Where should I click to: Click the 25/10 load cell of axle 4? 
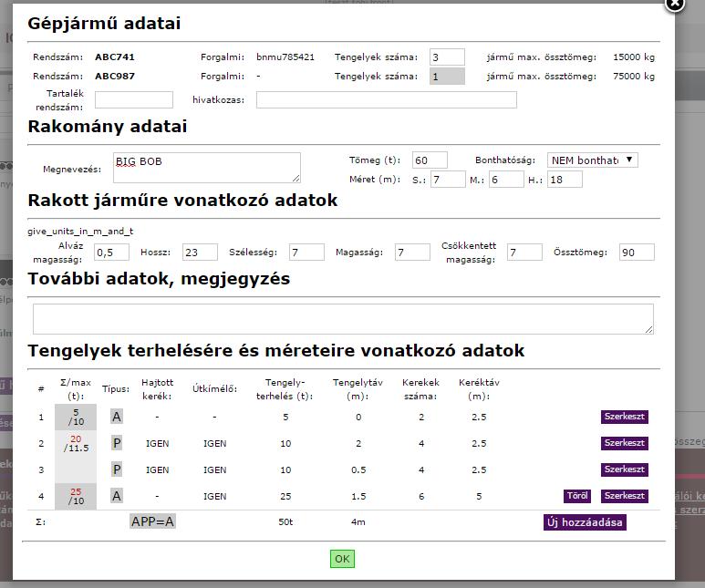point(76,496)
